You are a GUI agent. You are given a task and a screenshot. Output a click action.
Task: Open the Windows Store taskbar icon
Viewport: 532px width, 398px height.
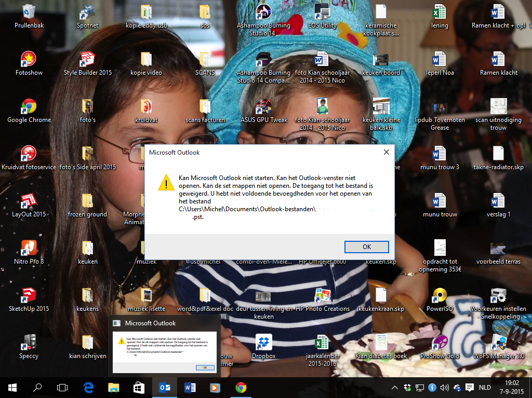139,387
